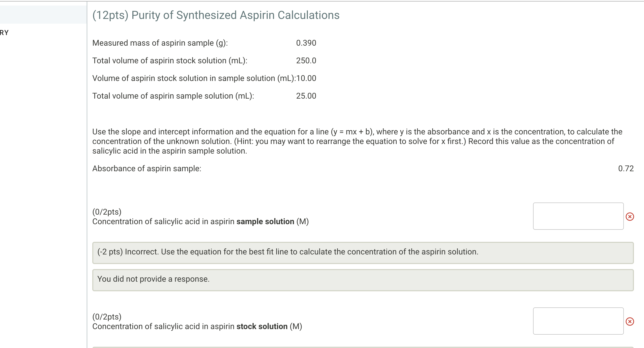644x348 pixels.
Task: Select the '(0/2pts)' label above sample solution question
Action: 107,212
